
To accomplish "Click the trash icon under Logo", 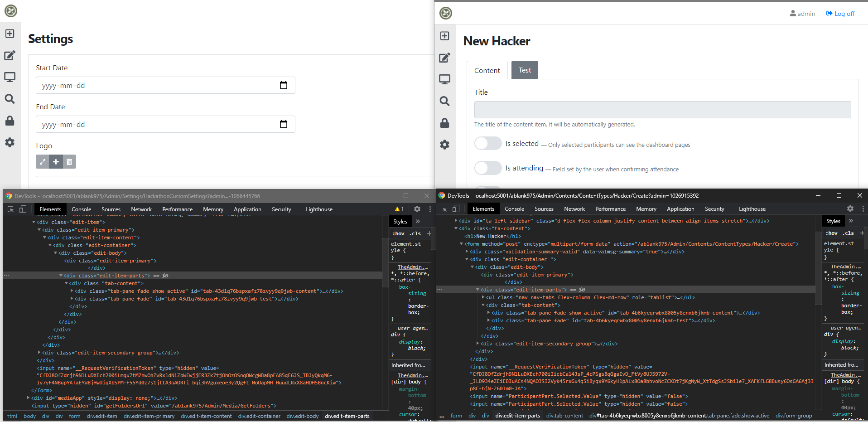I will (69, 161).
